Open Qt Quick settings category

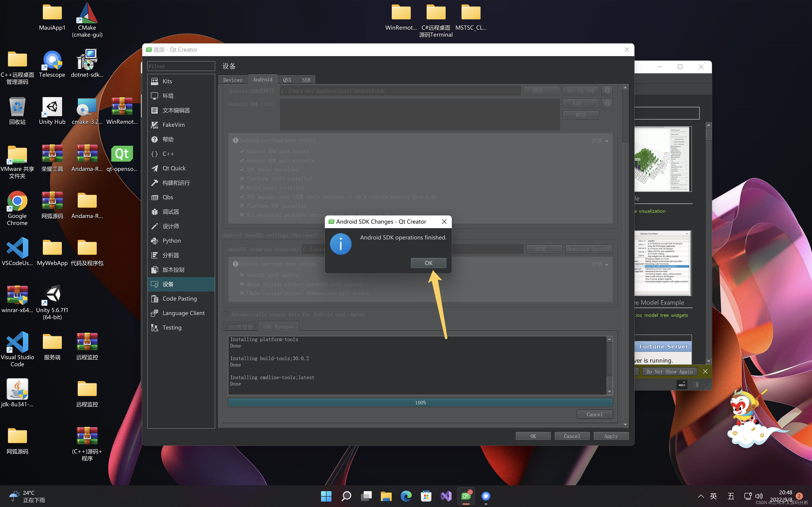tap(174, 168)
